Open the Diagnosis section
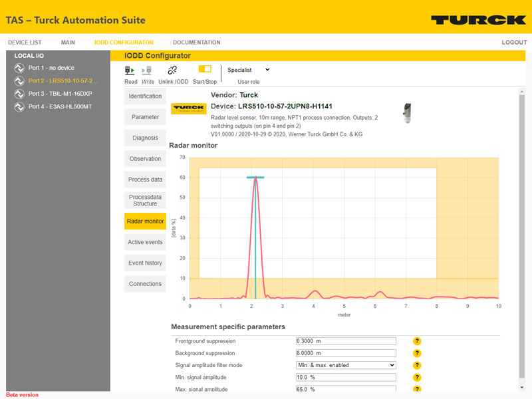 tap(145, 138)
